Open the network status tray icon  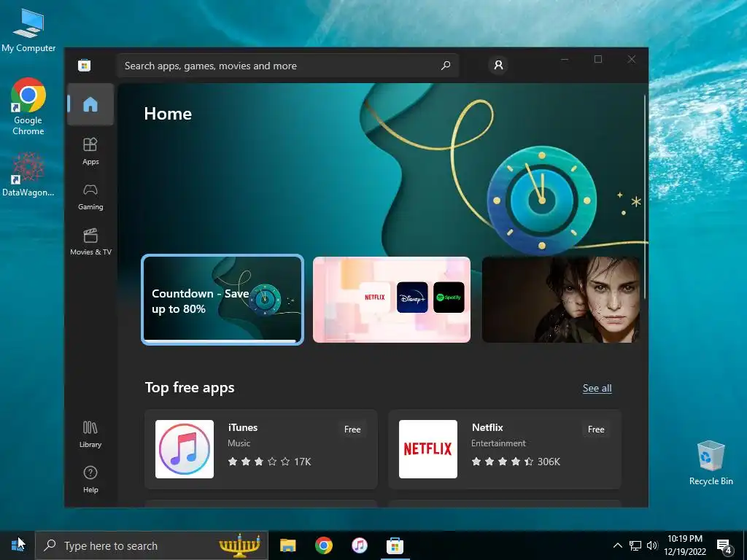point(635,545)
